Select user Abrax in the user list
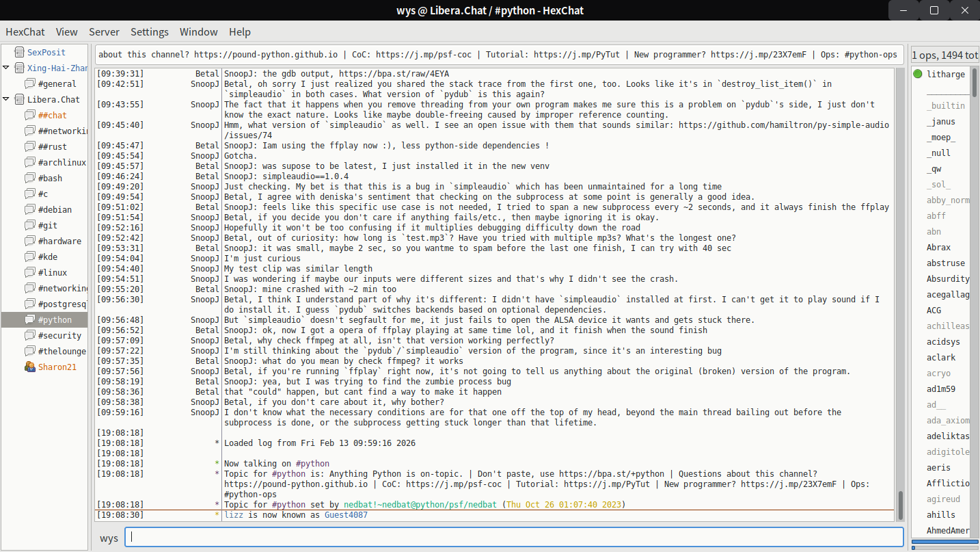The image size is (980, 552). coord(938,248)
